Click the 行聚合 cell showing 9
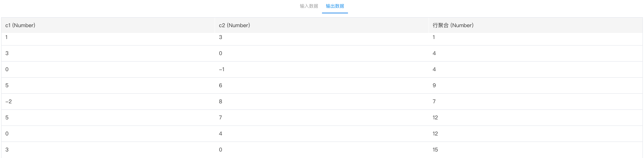The height and width of the screenshot is (158, 644). pos(536,86)
